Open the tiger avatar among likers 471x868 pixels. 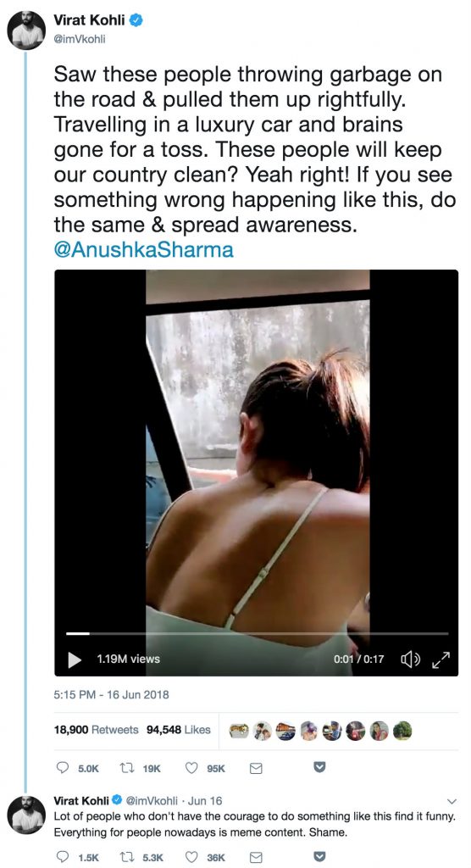(239, 731)
